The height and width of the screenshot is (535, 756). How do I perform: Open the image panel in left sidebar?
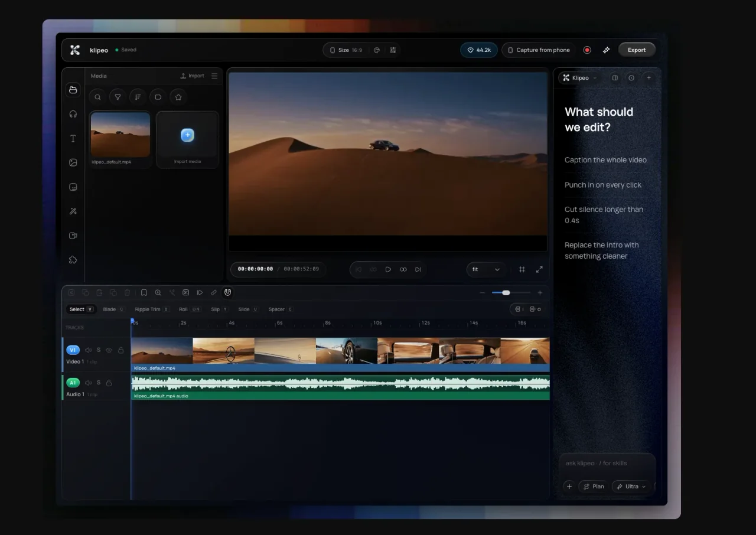(x=73, y=162)
